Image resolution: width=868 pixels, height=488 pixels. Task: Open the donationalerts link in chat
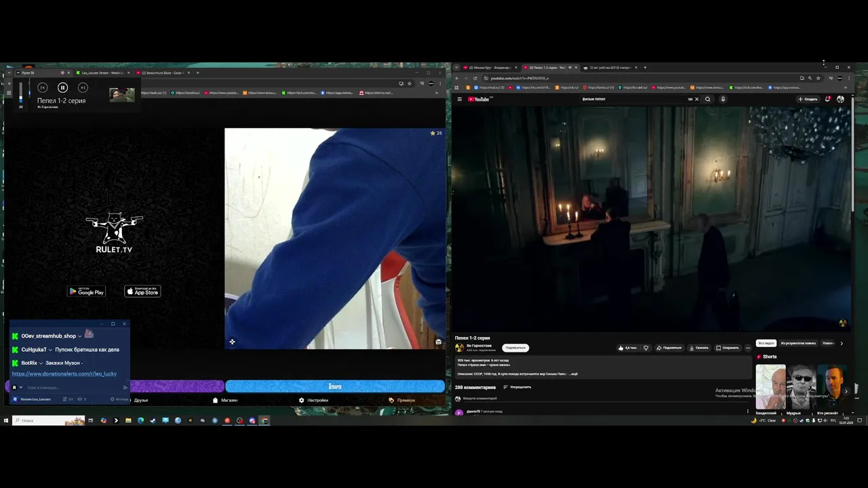click(64, 373)
